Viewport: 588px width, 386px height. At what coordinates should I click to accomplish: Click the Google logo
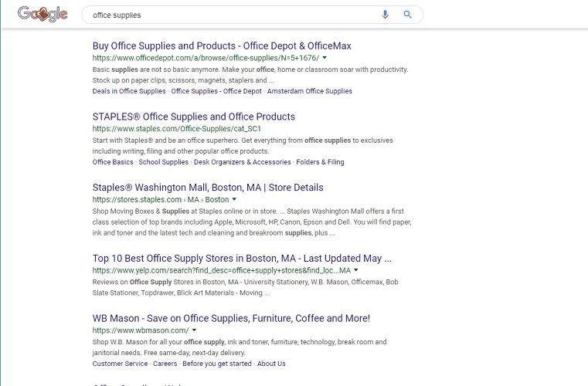tap(42, 14)
